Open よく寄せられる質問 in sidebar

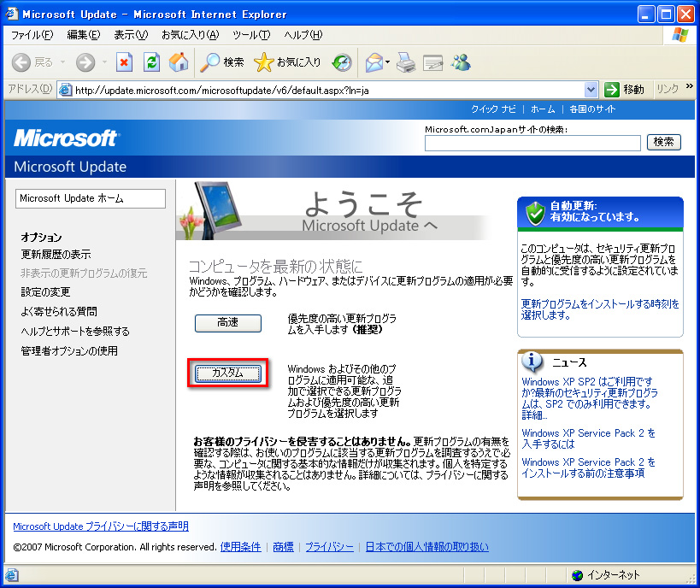(59, 311)
